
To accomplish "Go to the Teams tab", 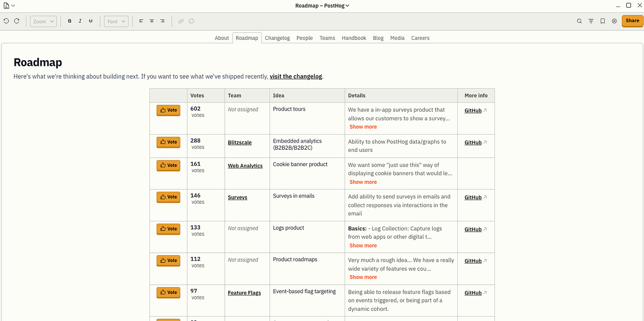I will coord(327,38).
